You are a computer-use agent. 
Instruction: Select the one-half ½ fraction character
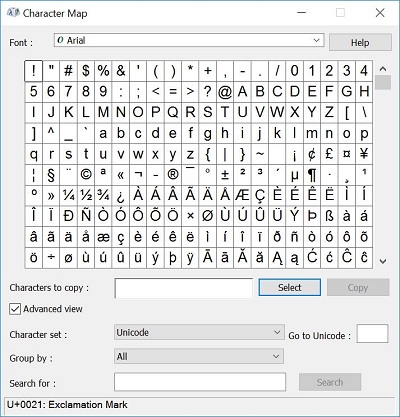click(x=86, y=196)
